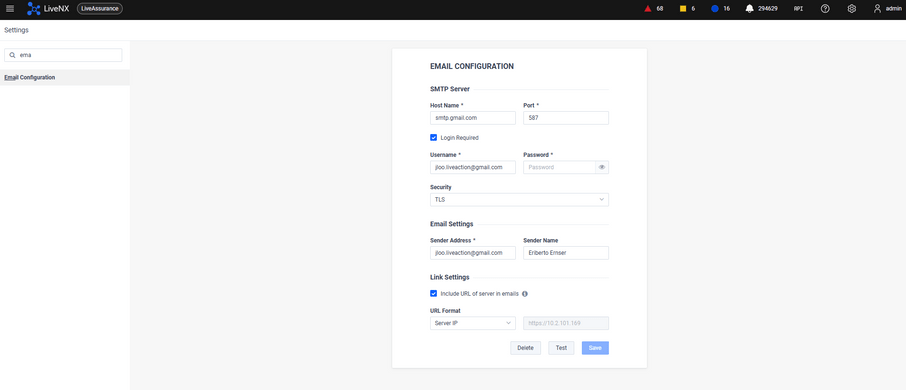Screen dimensions: 906x390
Task: Toggle Include URL of server in emails
Action: pos(433,294)
